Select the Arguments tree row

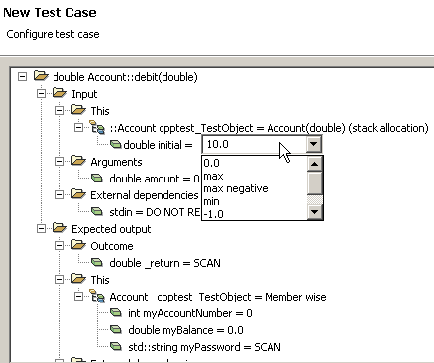(116, 162)
